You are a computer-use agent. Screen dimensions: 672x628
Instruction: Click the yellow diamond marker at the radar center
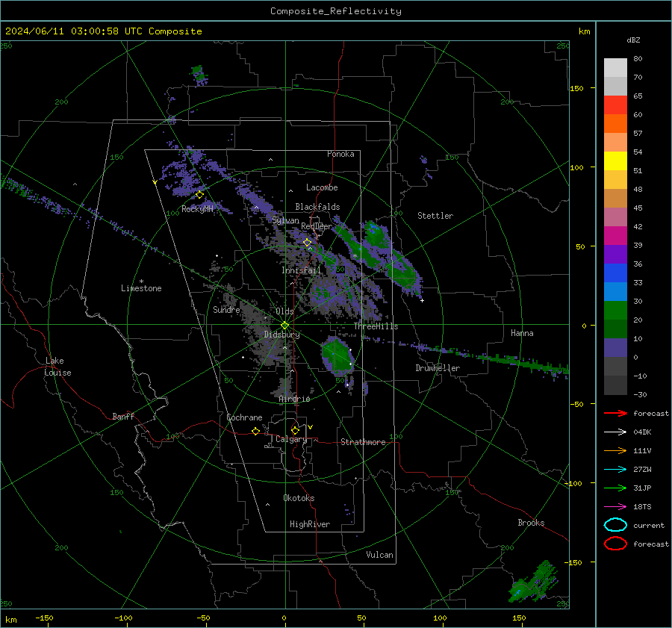click(x=284, y=326)
